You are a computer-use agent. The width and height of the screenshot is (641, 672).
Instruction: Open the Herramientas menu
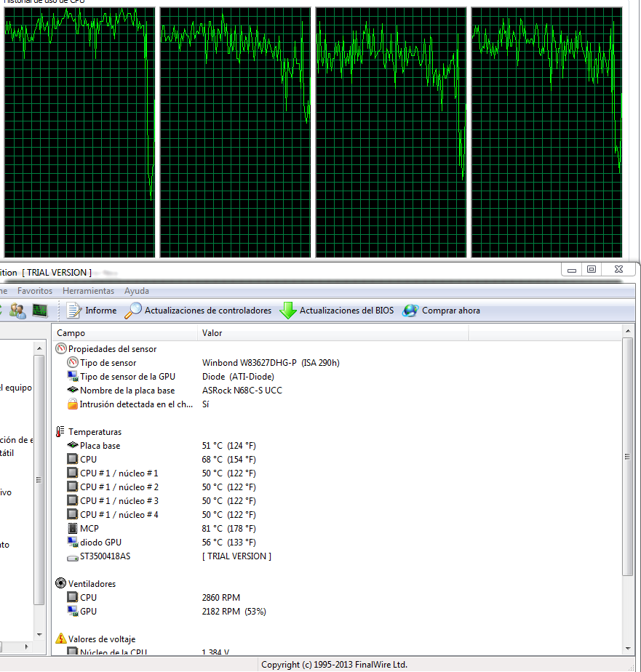[x=88, y=291]
